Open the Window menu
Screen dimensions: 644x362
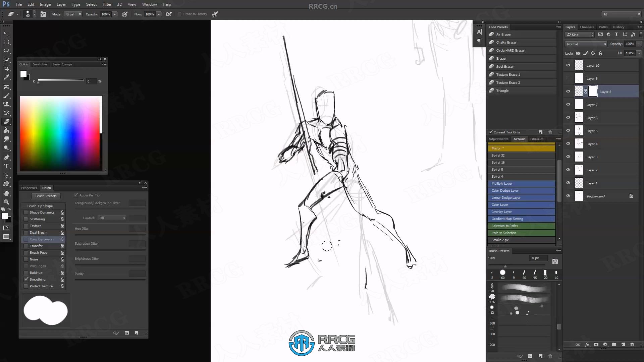tap(149, 4)
